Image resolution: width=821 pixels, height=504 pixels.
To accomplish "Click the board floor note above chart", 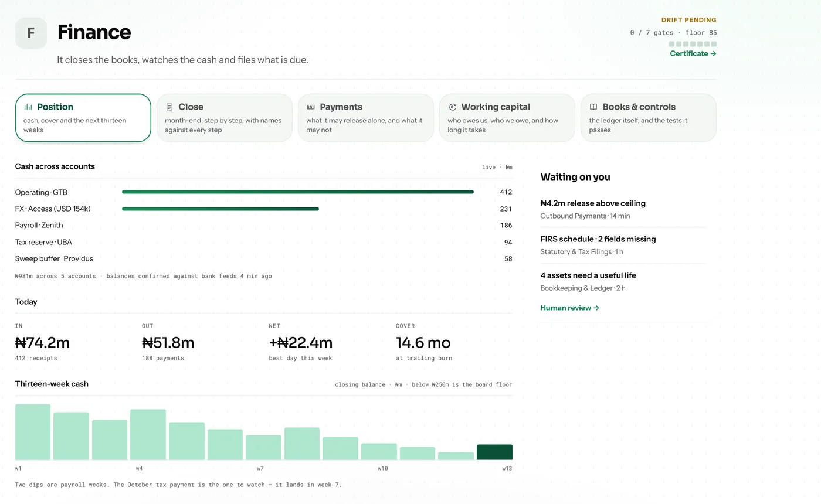I will click(423, 385).
